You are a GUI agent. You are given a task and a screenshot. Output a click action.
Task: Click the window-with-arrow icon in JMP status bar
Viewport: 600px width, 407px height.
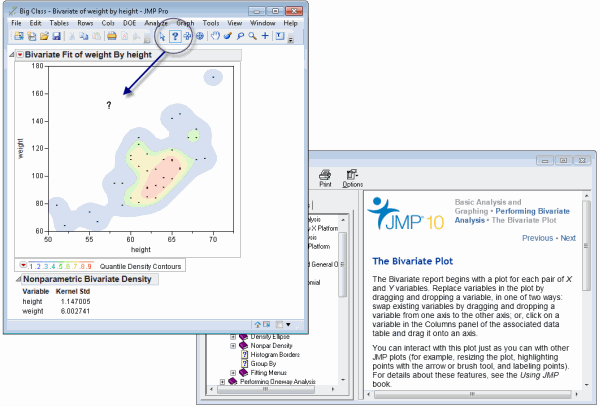(x=266, y=325)
